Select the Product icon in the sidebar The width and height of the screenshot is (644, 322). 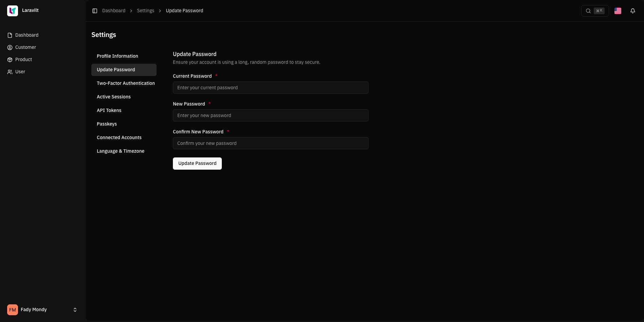click(10, 59)
